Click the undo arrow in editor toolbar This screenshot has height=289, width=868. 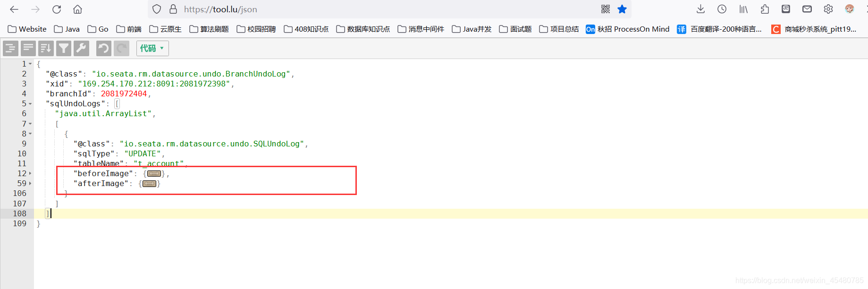[x=104, y=48]
